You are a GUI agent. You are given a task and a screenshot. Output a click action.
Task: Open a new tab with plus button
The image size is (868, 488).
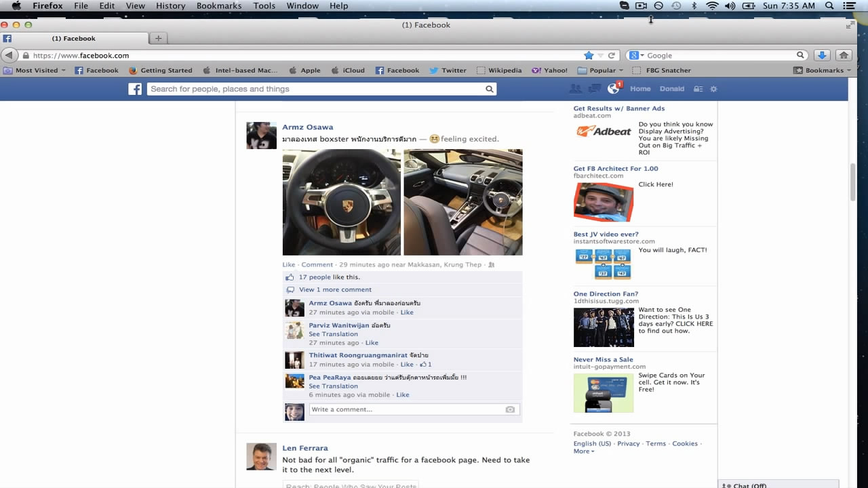click(158, 39)
